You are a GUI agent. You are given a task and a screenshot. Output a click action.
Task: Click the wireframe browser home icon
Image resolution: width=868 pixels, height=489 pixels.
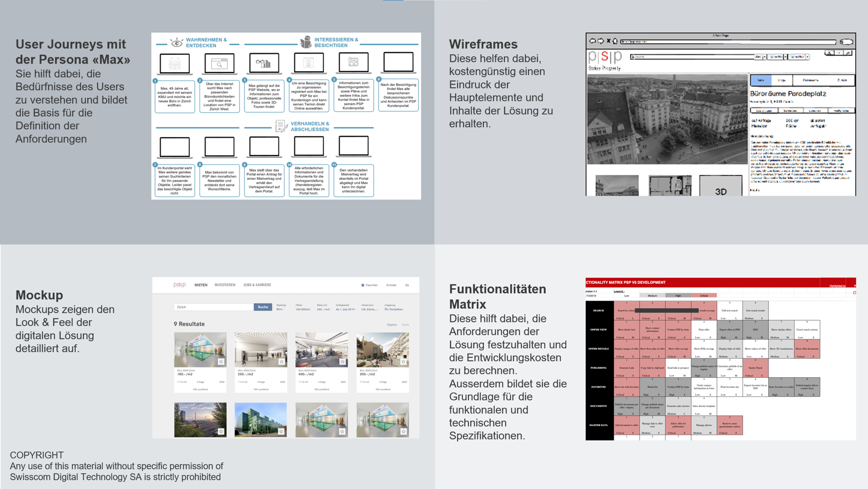pyautogui.click(x=615, y=41)
